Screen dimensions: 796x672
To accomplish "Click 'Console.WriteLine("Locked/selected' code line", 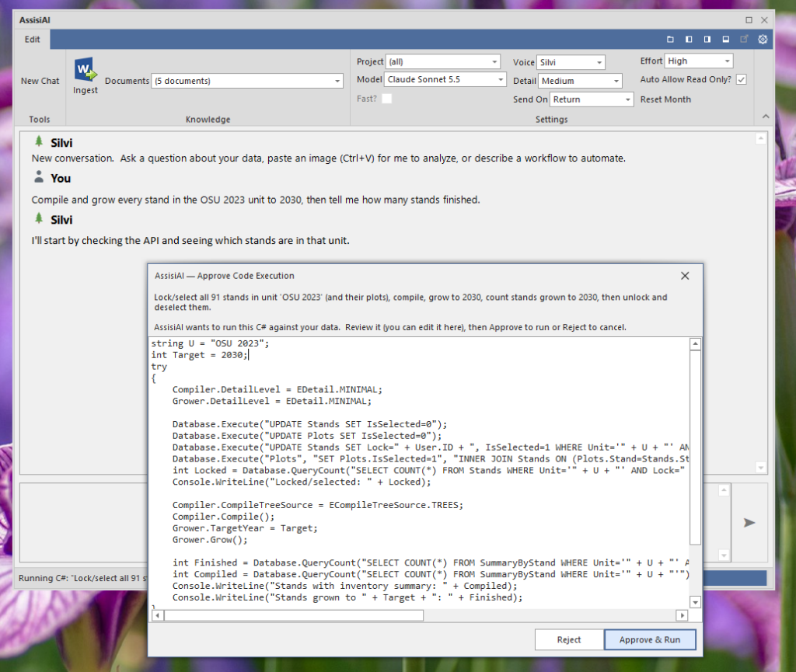I will (x=302, y=482).
